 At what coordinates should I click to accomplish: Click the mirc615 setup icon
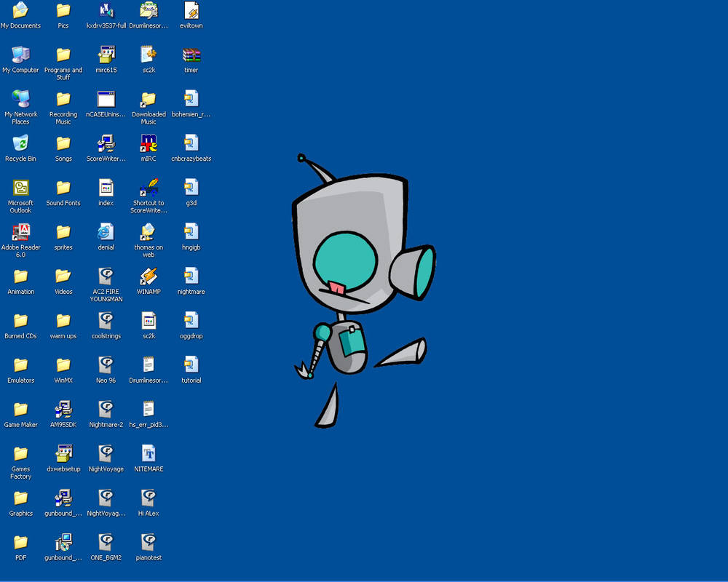(x=106, y=60)
